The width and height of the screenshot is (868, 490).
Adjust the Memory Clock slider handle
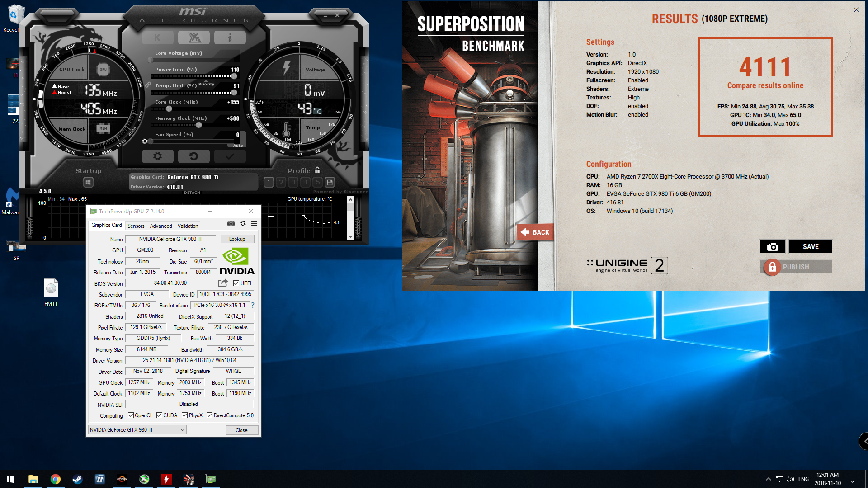click(x=198, y=125)
